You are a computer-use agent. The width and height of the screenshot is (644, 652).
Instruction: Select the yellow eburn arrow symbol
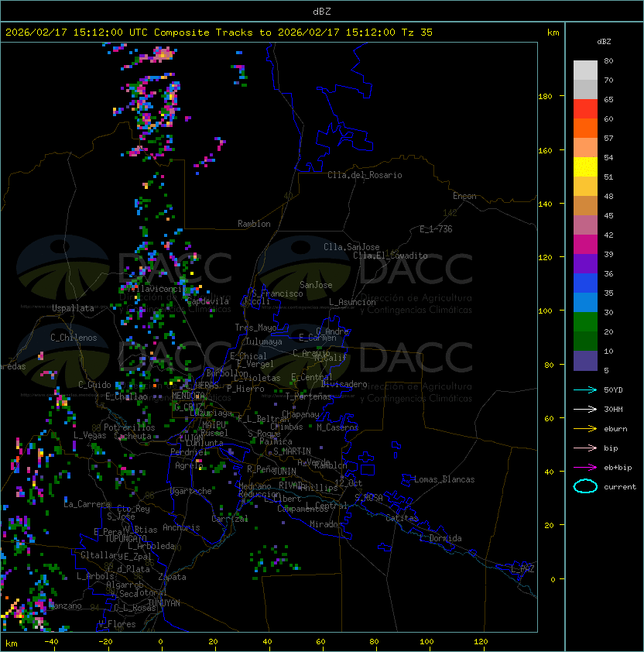pos(585,429)
